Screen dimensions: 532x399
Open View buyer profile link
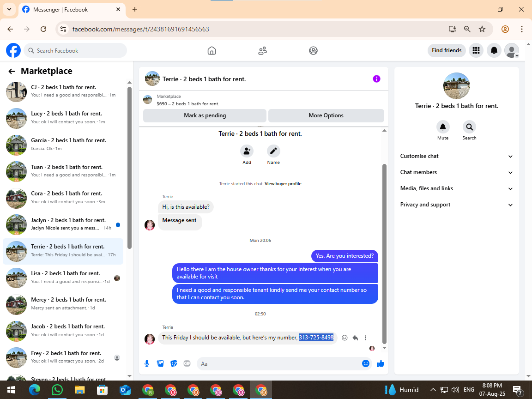point(283,184)
